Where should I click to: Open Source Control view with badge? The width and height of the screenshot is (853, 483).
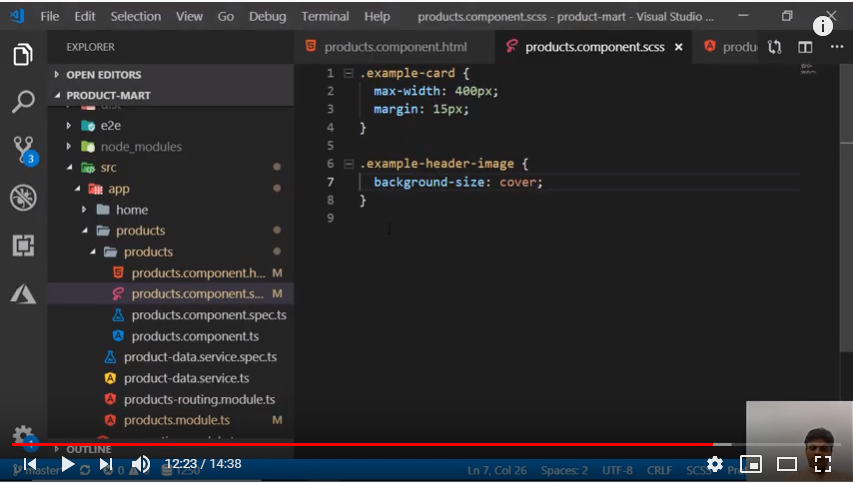pyautogui.click(x=23, y=150)
